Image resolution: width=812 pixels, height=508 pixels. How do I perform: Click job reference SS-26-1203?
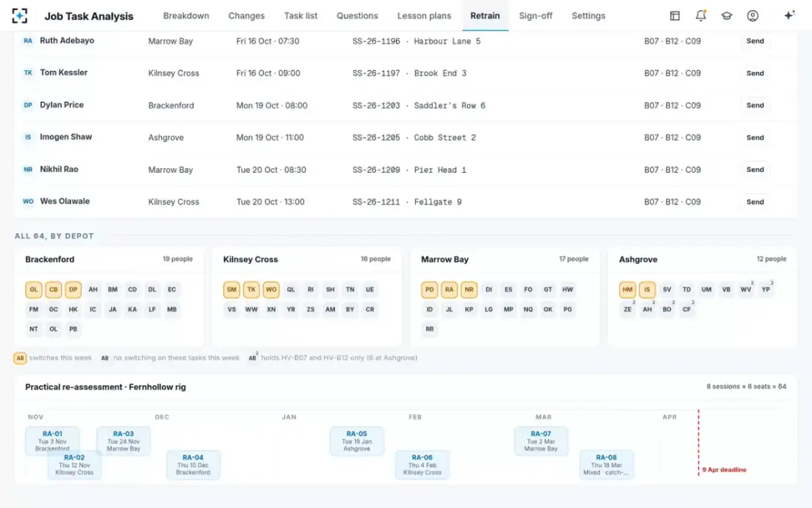point(376,106)
